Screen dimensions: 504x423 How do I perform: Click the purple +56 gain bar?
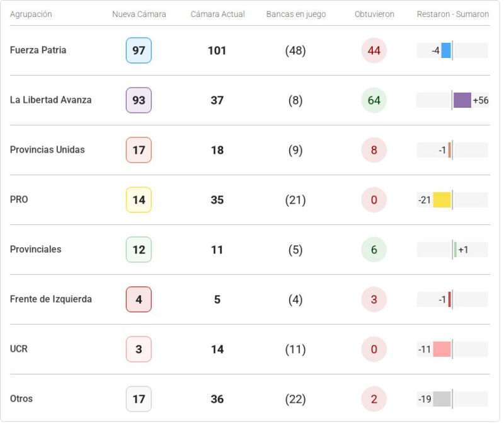tap(462, 100)
